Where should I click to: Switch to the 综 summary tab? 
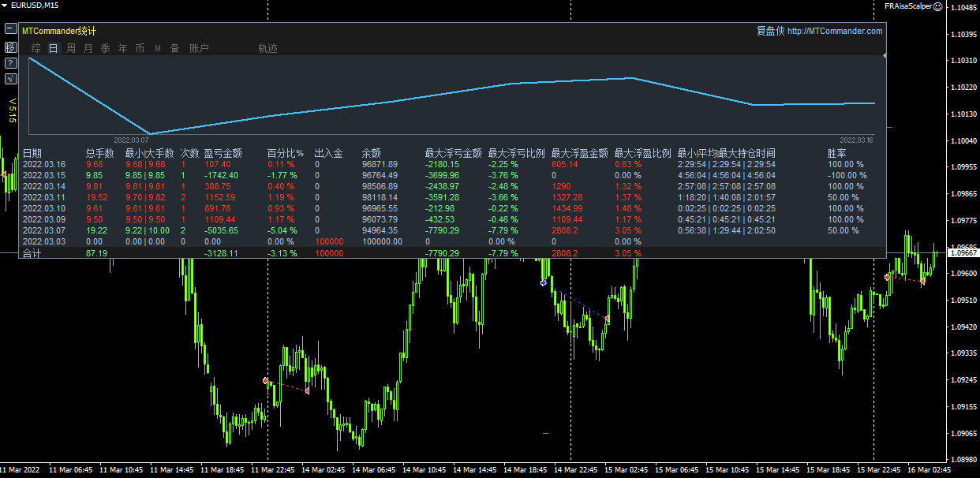[36, 49]
